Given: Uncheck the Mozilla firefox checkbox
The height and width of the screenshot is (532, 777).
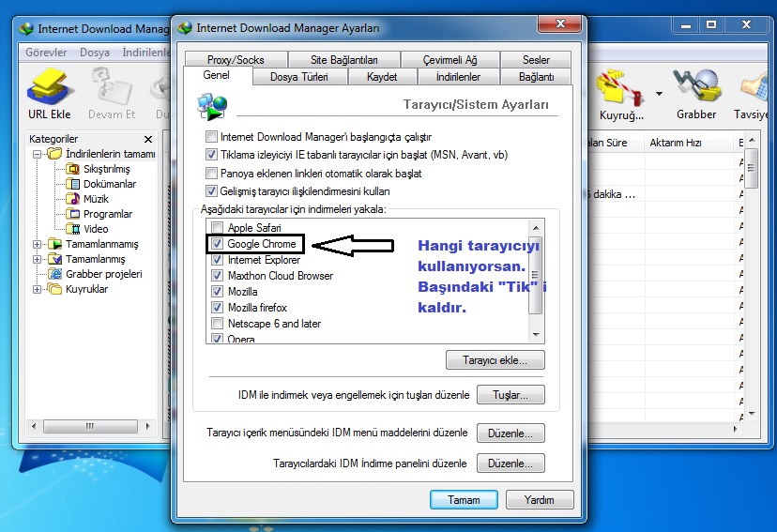Looking at the screenshot, I should pyautogui.click(x=217, y=307).
